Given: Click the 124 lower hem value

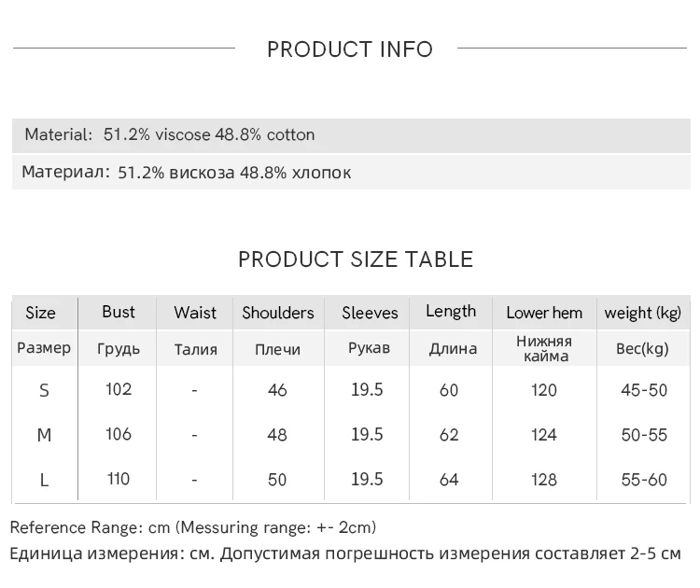Looking at the screenshot, I should click(x=544, y=435).
